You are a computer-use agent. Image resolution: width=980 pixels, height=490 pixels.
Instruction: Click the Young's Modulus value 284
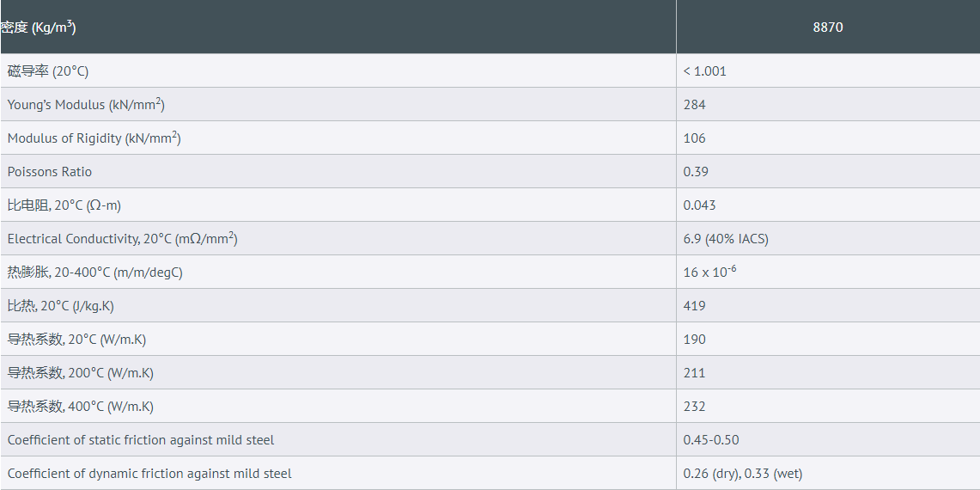(695, 105)
